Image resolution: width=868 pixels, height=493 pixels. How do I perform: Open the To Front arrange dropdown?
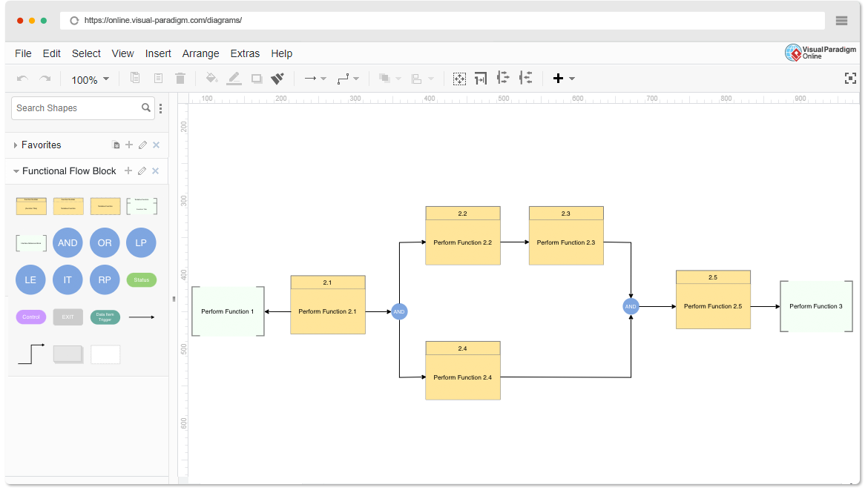(389, 79)
